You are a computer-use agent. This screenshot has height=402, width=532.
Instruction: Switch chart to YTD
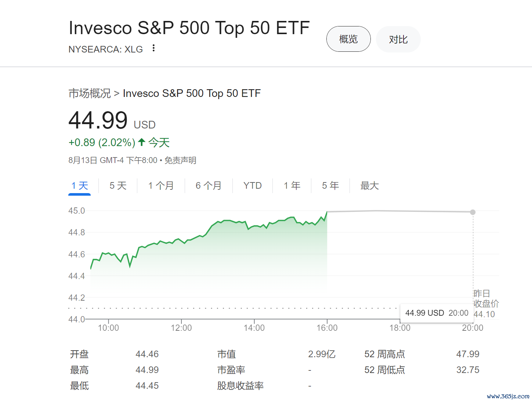coord(253,186)
